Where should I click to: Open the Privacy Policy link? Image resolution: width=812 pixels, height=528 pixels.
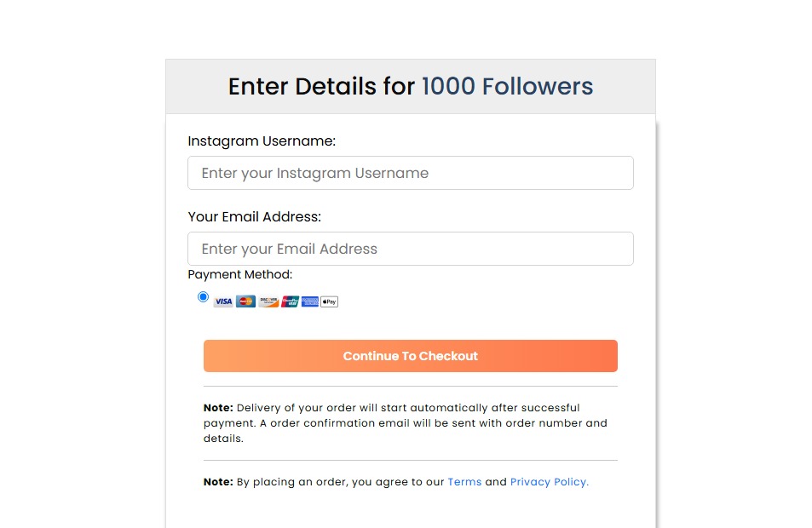(549, 482)
